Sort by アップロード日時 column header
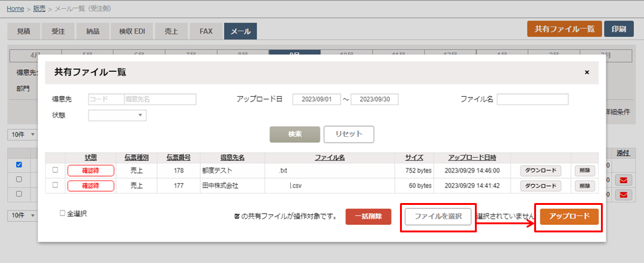Viewport: 644px width, 263px height. click(x=472, y=157)
